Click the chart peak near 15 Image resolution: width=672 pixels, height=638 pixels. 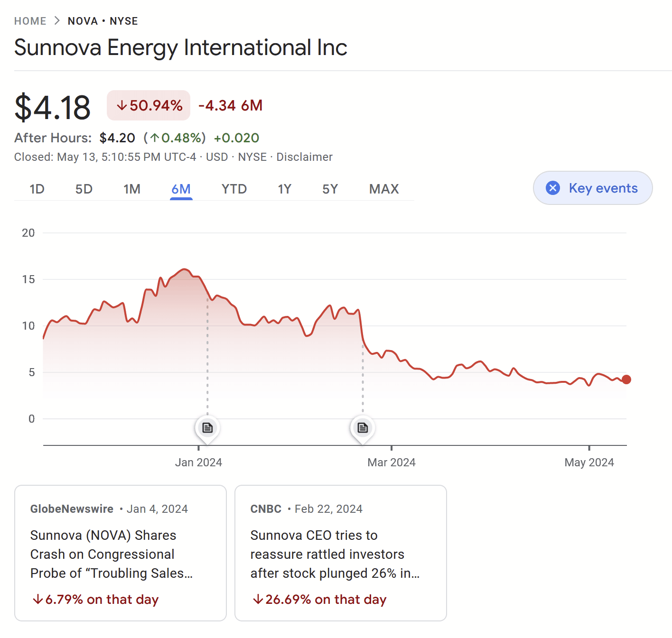(185, 269)
